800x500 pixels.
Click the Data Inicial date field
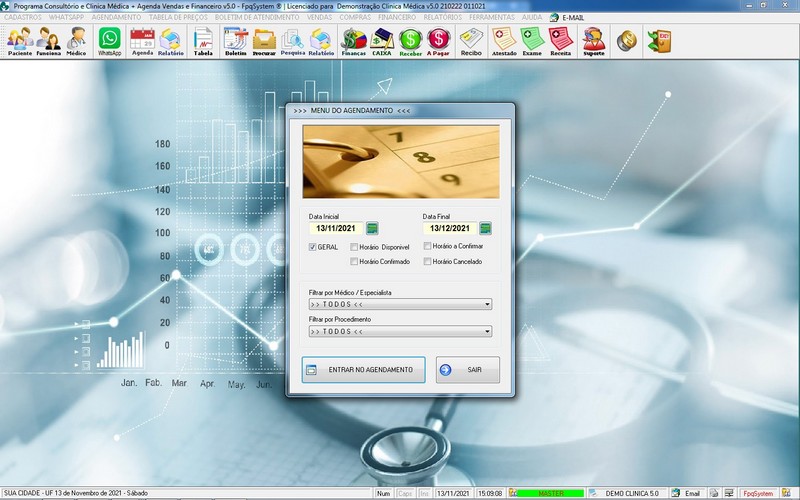335,228
